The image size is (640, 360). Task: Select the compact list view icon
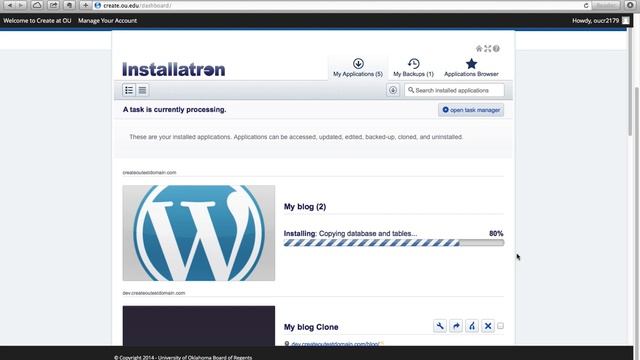click(142, 90)
